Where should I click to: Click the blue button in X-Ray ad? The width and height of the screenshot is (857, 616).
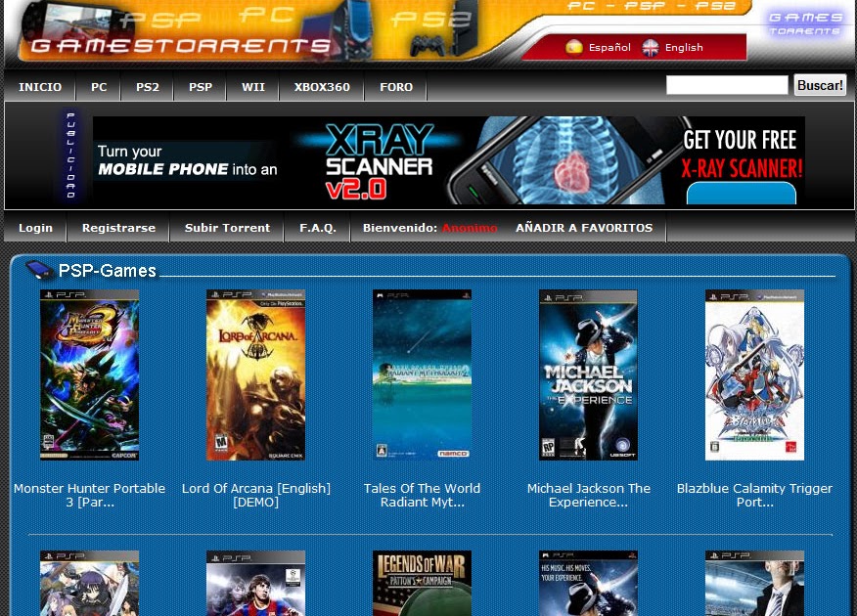(742, 194)
